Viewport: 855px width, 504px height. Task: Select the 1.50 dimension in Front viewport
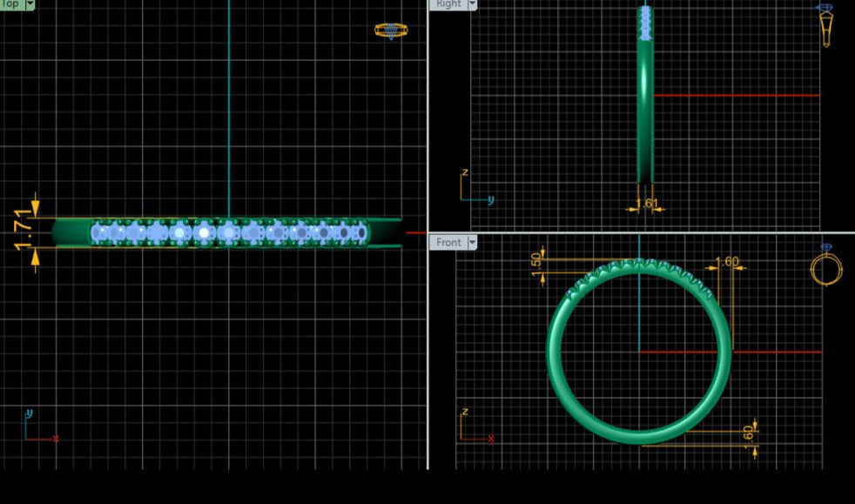coord(536,260)
